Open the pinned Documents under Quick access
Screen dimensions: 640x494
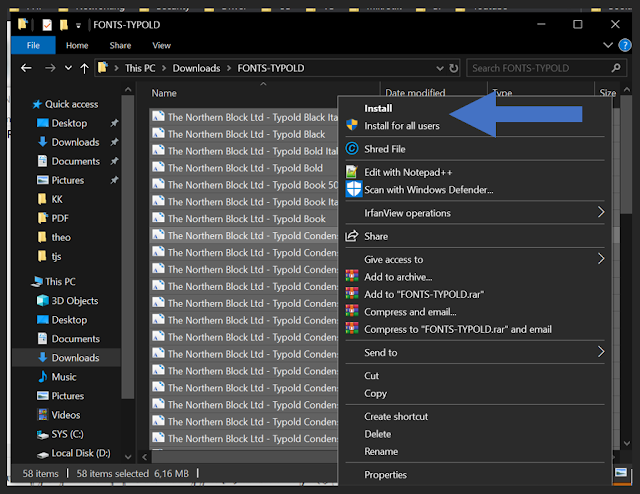click(76, 161)
